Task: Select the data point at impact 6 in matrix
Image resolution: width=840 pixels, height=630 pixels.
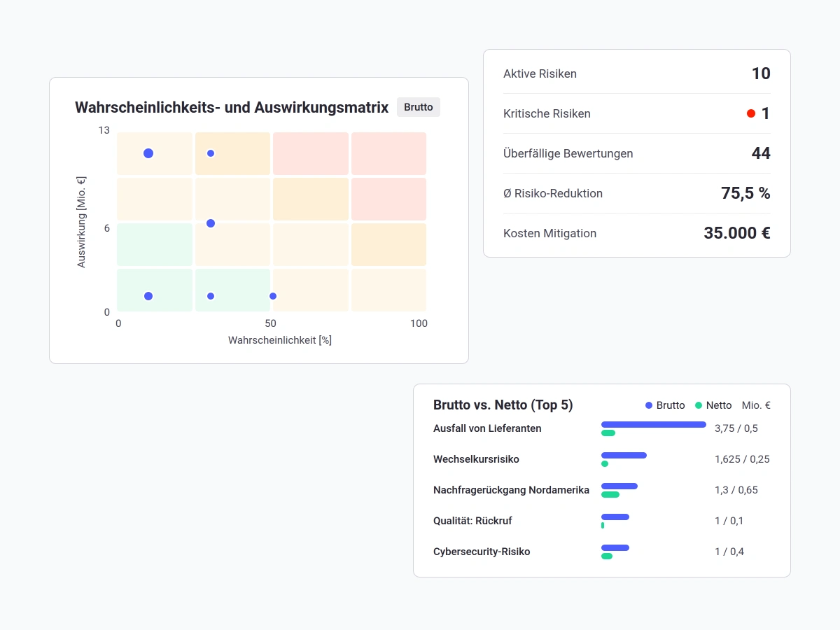Action: tap(211, 223)
